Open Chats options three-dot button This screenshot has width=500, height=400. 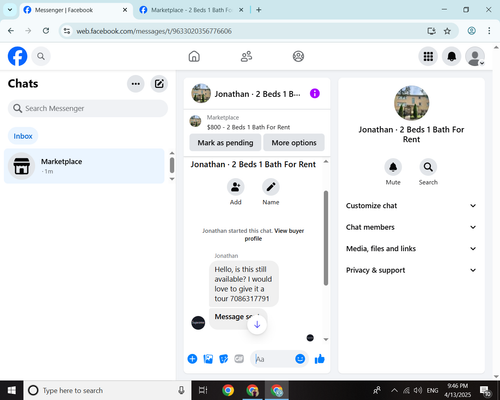pos(136,84)
